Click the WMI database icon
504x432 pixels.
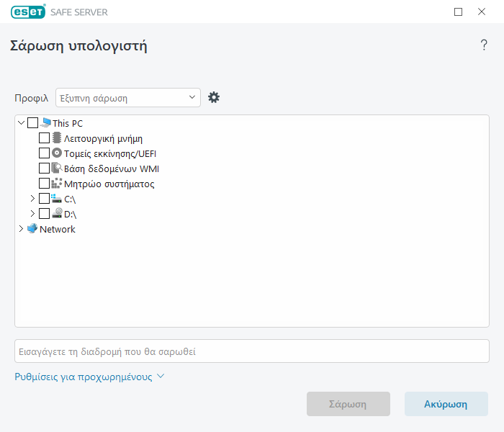tap(57, 168)
